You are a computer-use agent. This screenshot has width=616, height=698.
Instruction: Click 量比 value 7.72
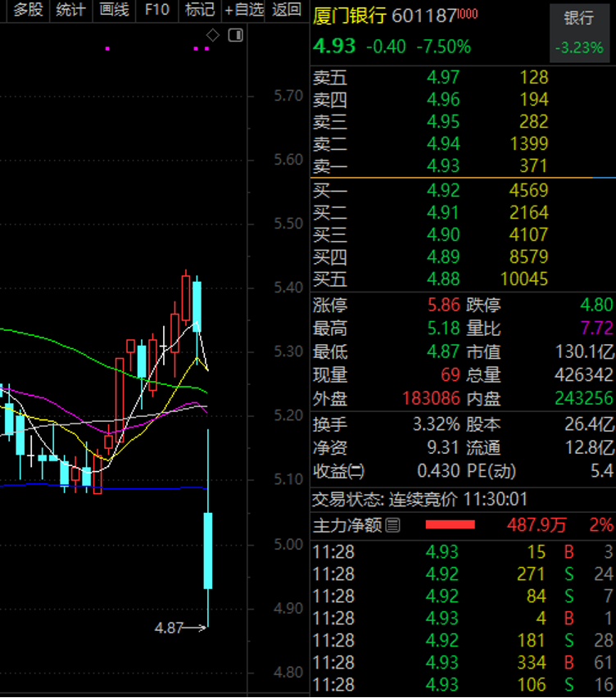click(597, 329)
